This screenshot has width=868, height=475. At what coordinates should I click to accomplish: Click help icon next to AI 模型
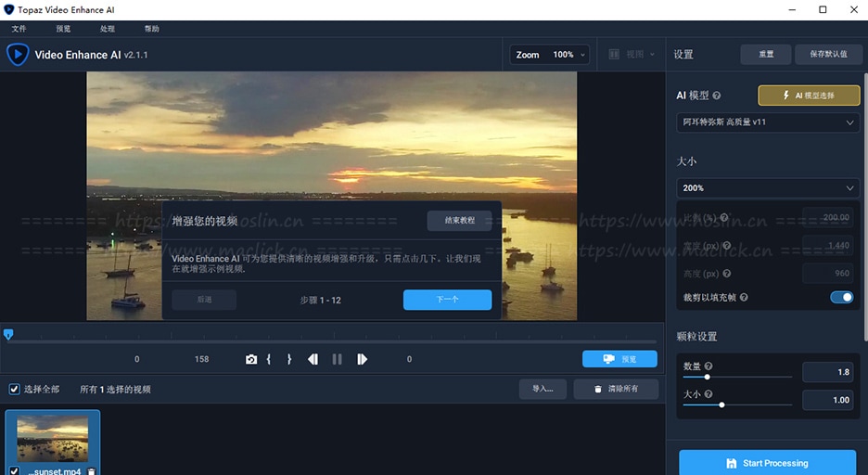coord(717,96)
